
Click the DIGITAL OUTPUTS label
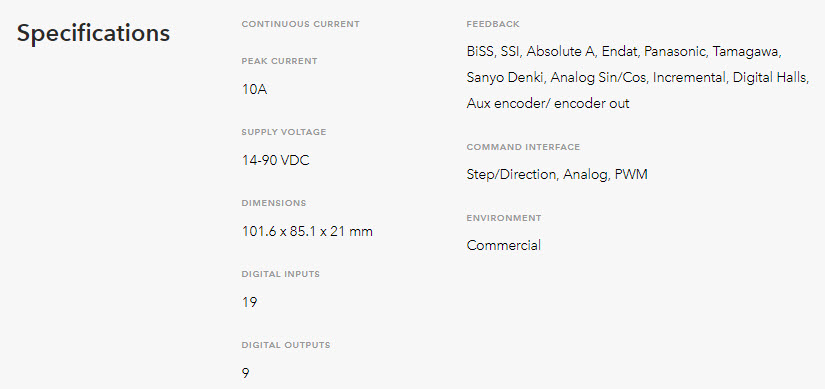click(286, 345)
